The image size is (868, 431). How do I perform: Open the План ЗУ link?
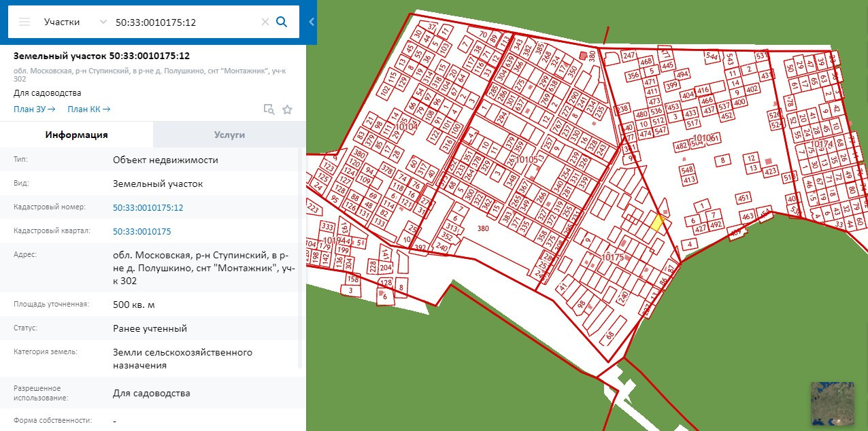[x=34, y=109]
